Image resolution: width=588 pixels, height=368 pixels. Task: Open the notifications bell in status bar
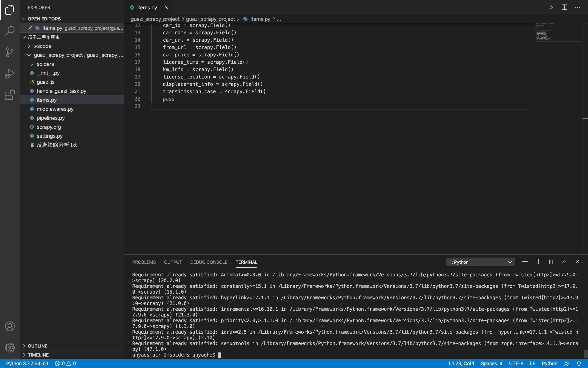point(579,363)
